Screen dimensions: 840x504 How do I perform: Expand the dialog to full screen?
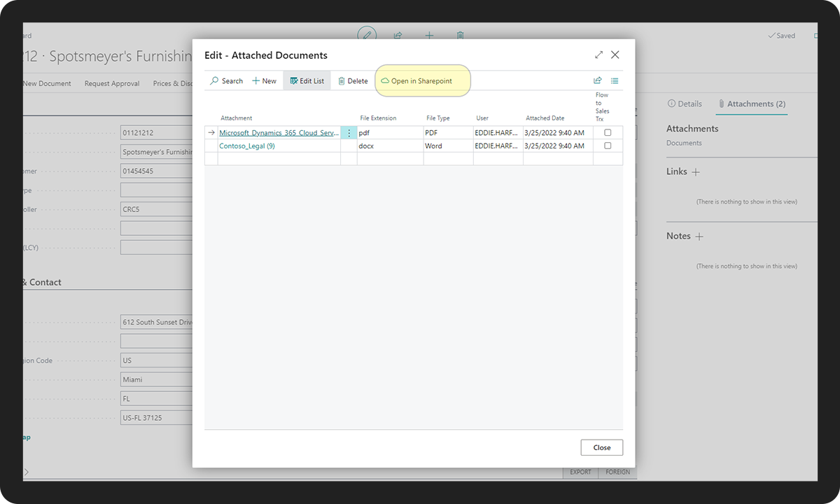tap(598, 55)
